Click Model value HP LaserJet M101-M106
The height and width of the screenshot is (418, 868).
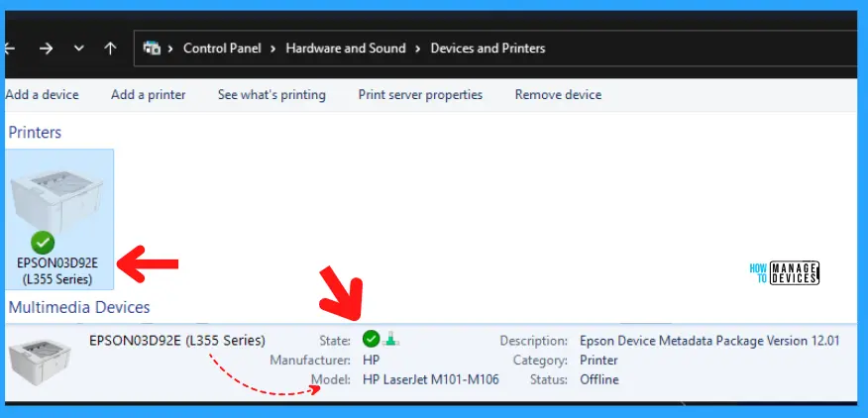431,379
